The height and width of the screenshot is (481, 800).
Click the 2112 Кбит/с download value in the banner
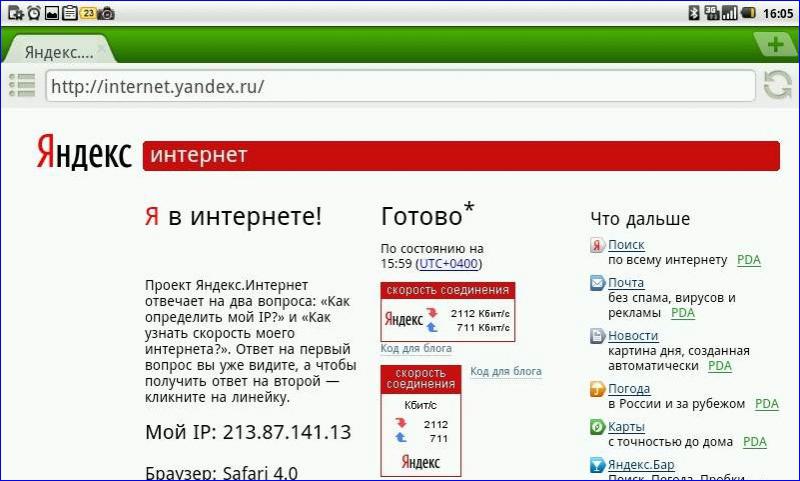coord(480,314)
